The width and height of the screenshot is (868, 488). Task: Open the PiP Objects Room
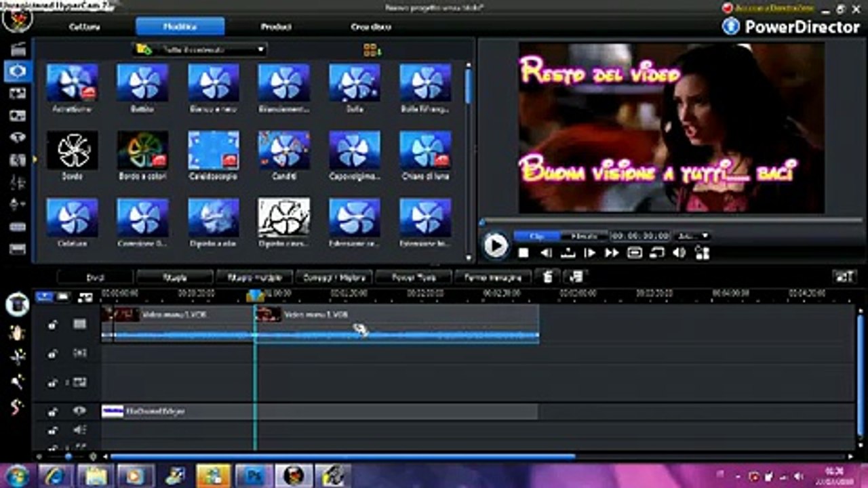(18, 94)
